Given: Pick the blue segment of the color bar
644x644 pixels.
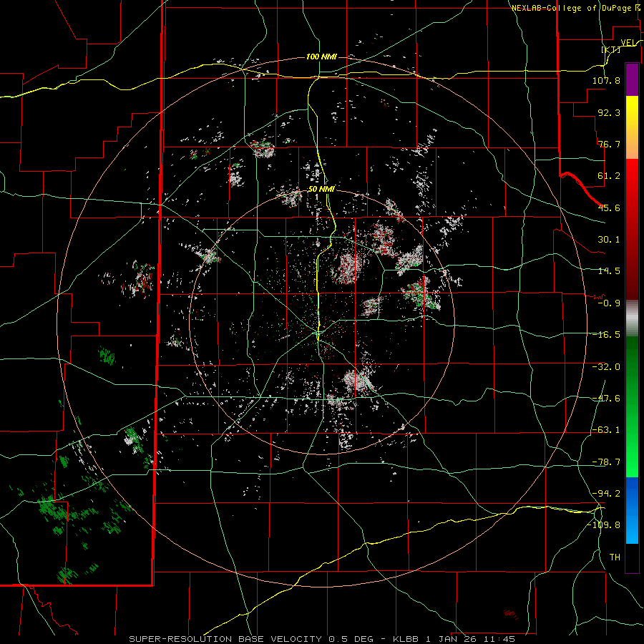Looking at the screenshot, I should click(x=632, y=510).
